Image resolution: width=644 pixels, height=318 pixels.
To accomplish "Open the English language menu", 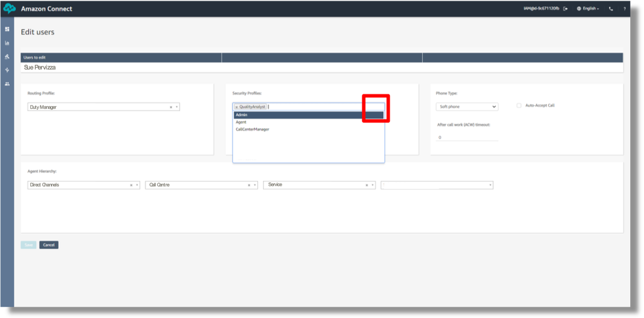I will (587, 9).
